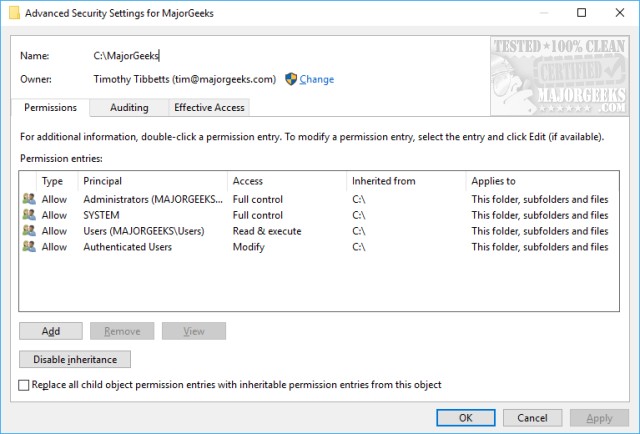Click Allow type on Administrators row
Screen dimensions: 640x434
pyautogui.click(x=54, y=199)
